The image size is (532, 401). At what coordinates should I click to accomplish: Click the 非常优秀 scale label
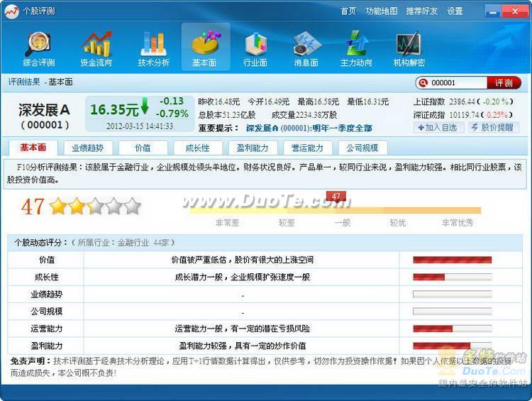pyautogui.click(x=457, y=223)
